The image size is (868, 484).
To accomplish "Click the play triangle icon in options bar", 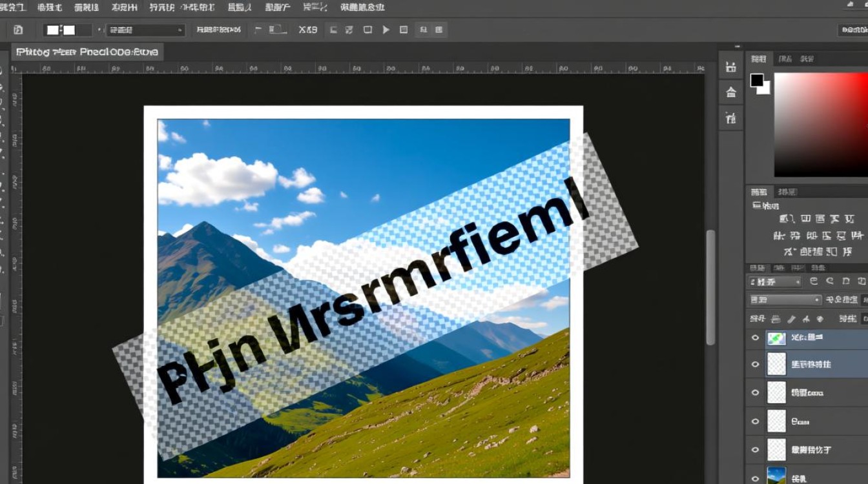I will point(386,30).
